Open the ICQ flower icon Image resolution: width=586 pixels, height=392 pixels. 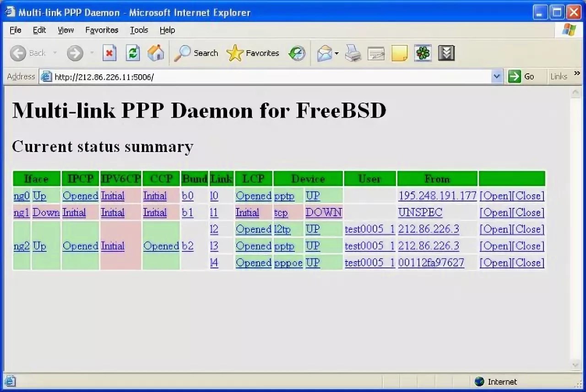click(423, 53)
